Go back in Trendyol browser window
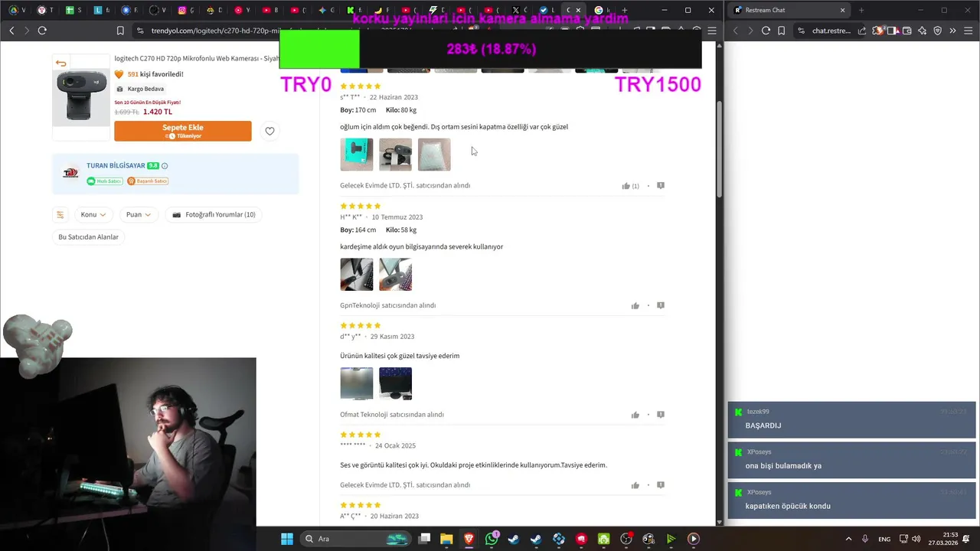This screenshot has height=551, width=980. [11, 31]
